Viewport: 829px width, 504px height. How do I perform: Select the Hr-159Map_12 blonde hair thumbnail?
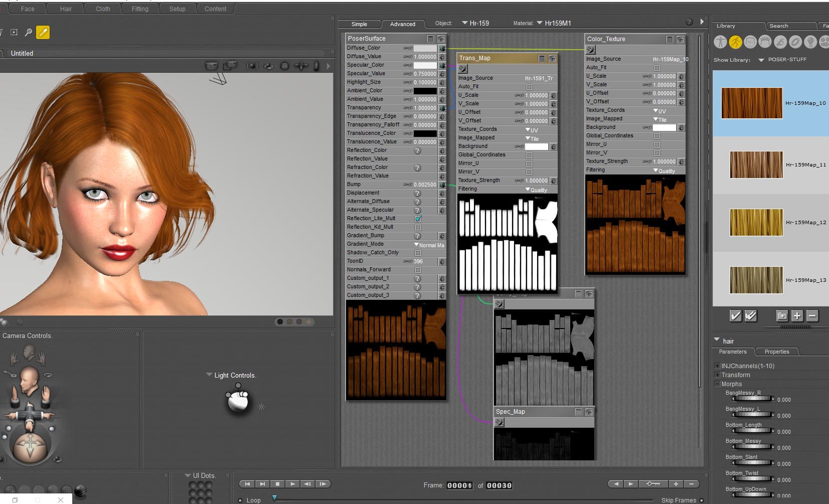(x=756, y=223)
